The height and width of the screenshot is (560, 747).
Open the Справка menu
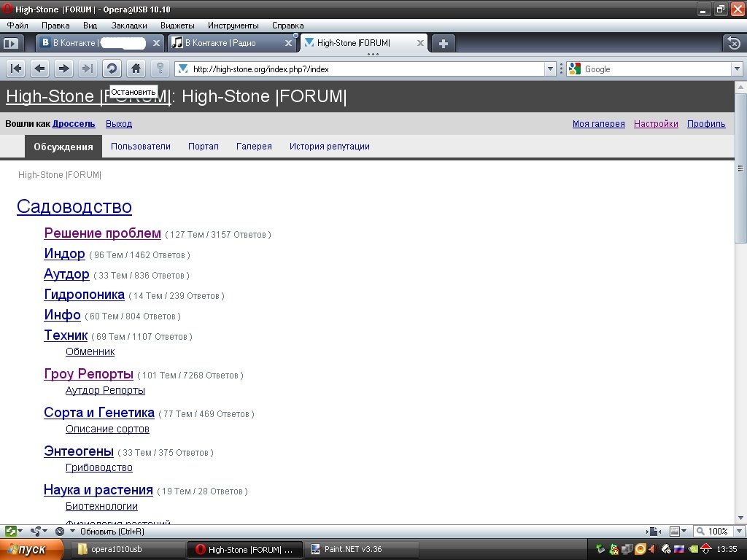287,26
